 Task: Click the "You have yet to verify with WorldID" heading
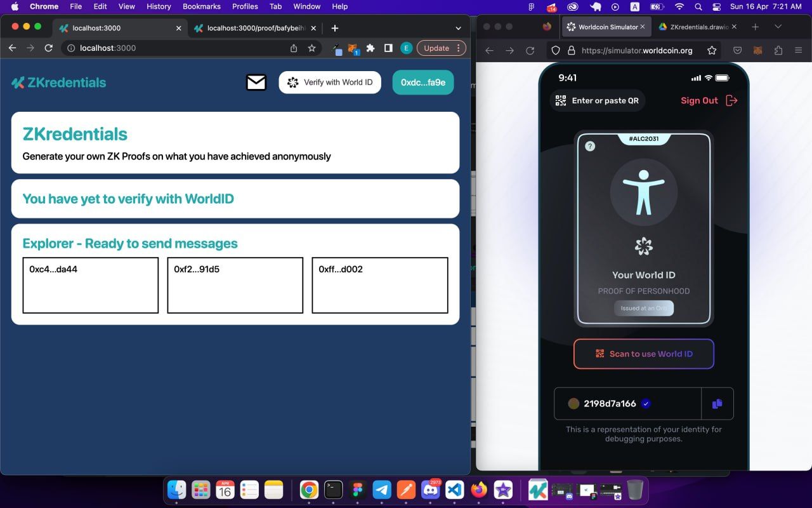tap(128, 199)
